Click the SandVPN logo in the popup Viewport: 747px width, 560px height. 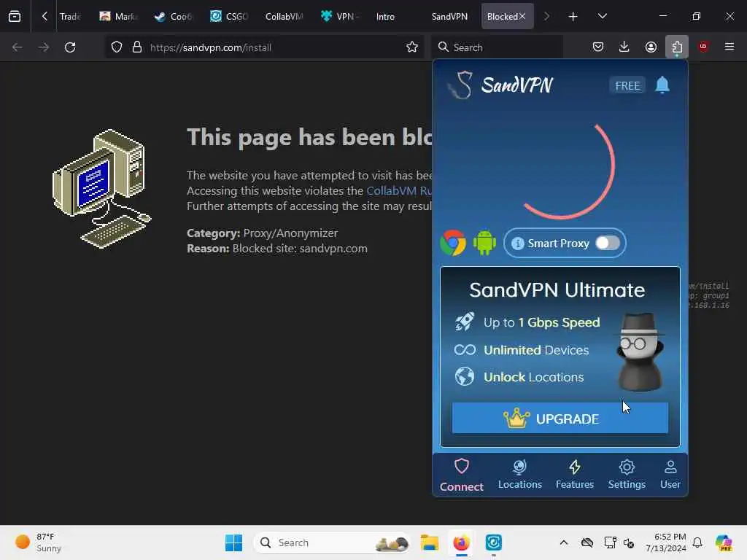(500, 85)
